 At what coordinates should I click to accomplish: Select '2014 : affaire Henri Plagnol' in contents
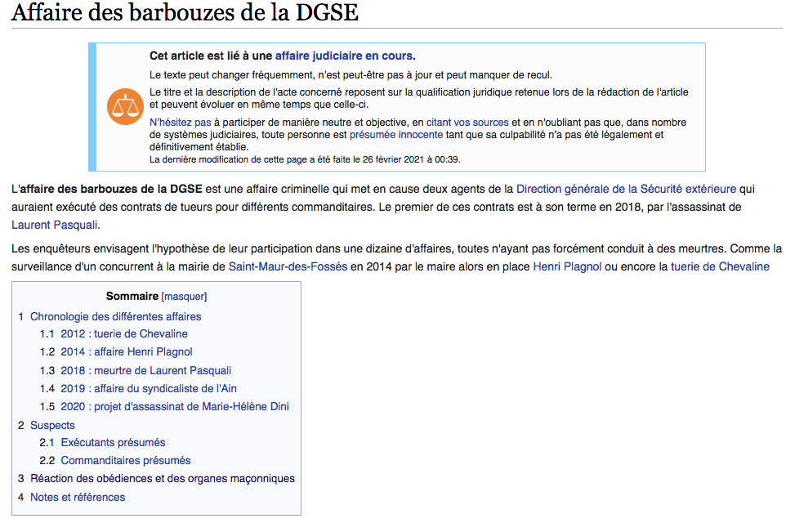click(x=127, y=352)
